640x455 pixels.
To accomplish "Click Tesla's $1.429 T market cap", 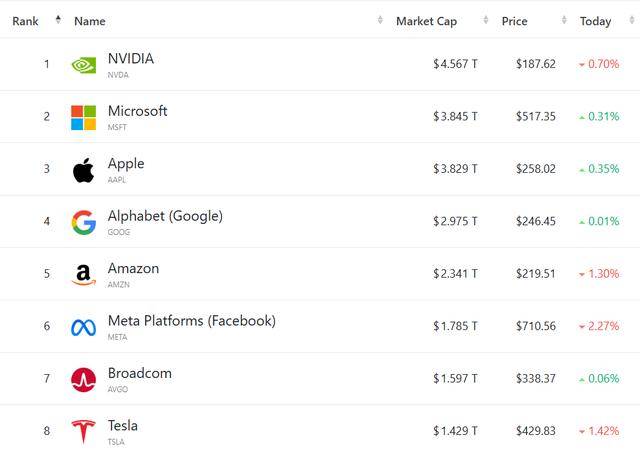I will click(455, 430).
